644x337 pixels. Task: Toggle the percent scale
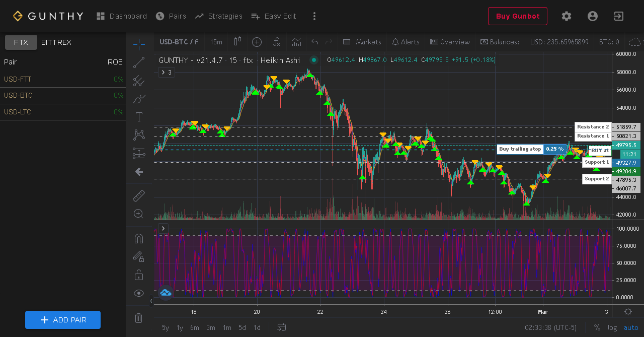point(597,327)
